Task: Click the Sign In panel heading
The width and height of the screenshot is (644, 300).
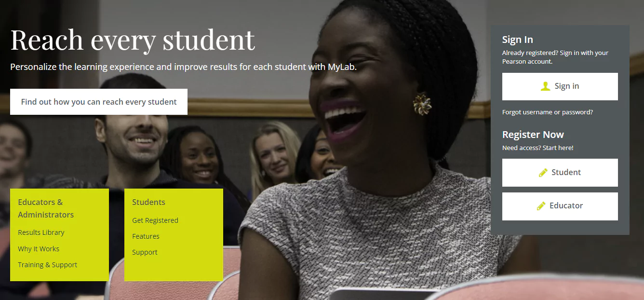Action: pos(518,40)
